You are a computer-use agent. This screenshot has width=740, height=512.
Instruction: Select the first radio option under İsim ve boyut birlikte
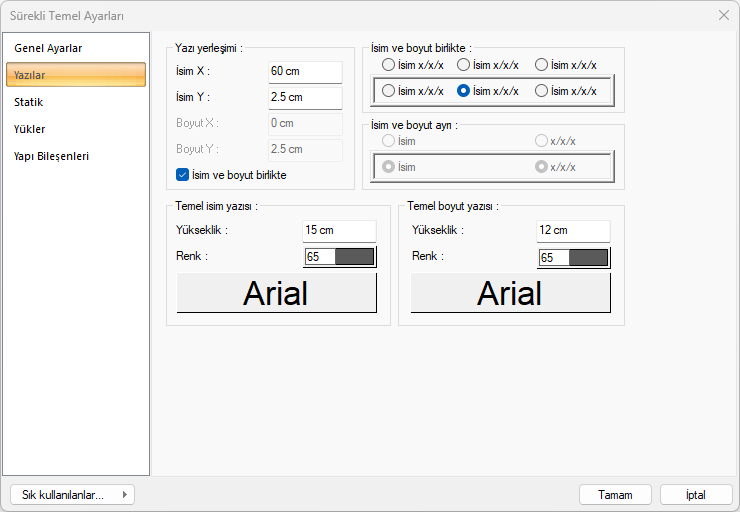[x=388, y=65]
